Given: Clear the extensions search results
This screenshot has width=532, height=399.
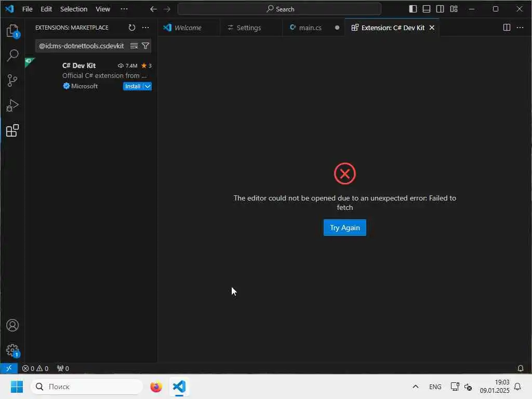Looking at the screenshot, I should coord(134,46).
